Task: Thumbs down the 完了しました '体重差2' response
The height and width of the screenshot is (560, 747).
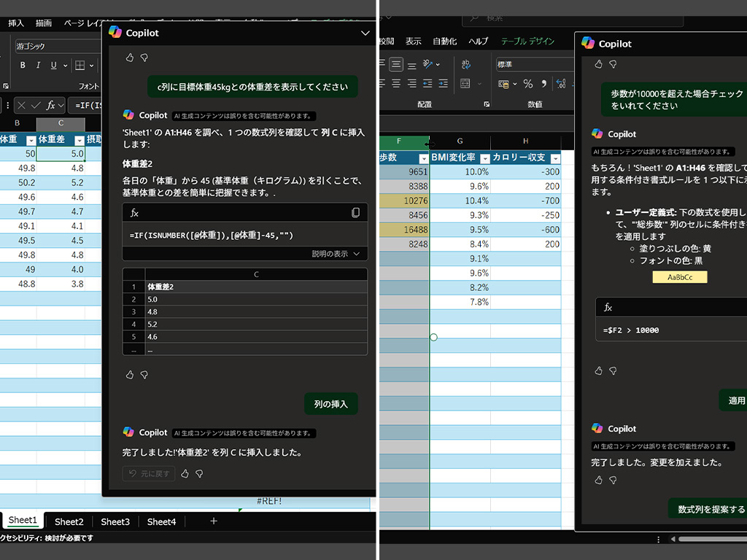Action: (x=200, y=473)
